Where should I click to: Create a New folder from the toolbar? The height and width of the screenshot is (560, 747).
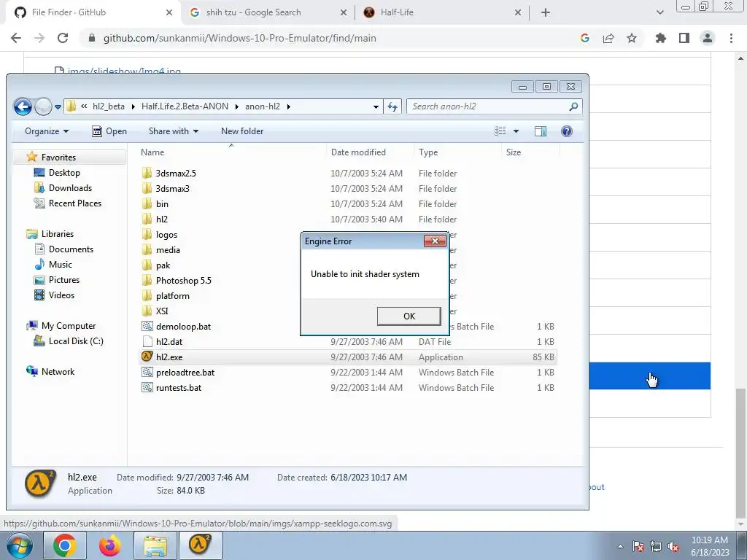pyautogui.click(x=242, y=131)
